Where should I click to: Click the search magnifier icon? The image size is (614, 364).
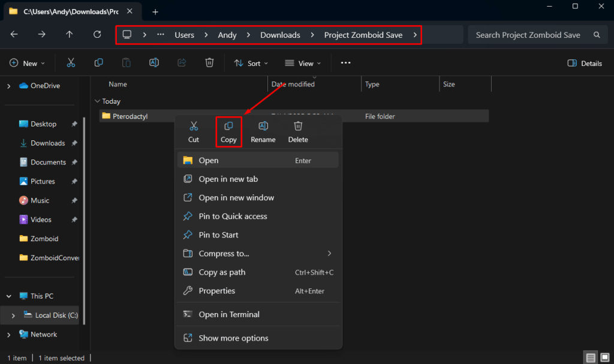pyautogui.click(x=597, y=35)
